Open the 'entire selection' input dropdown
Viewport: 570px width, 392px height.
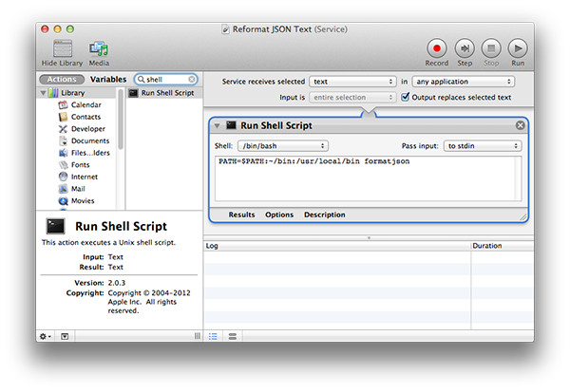352,98
